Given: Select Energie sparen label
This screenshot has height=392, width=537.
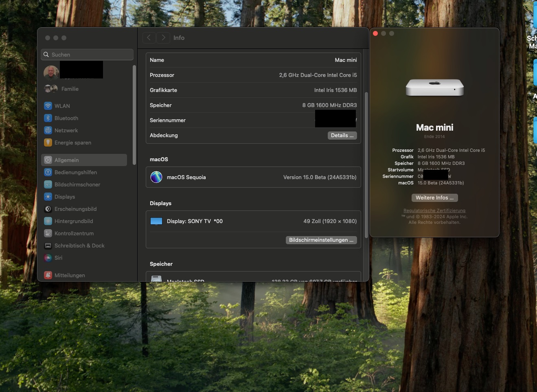Looking at the screenshot, I should pyautogui.click(x=73, y=142).
